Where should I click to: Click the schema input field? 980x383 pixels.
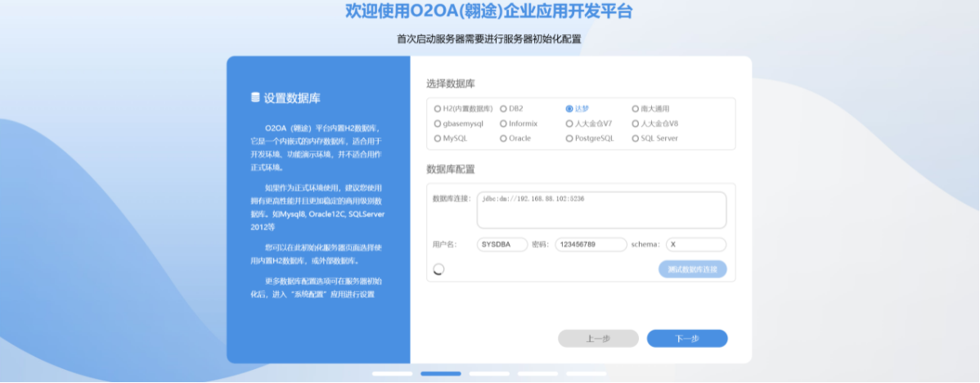pos(695,245)
